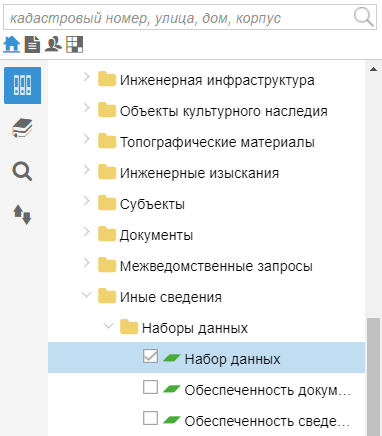Select Межведомственные запросы label
The height and width of the screenshot is (436, 382).
(216, 266)
